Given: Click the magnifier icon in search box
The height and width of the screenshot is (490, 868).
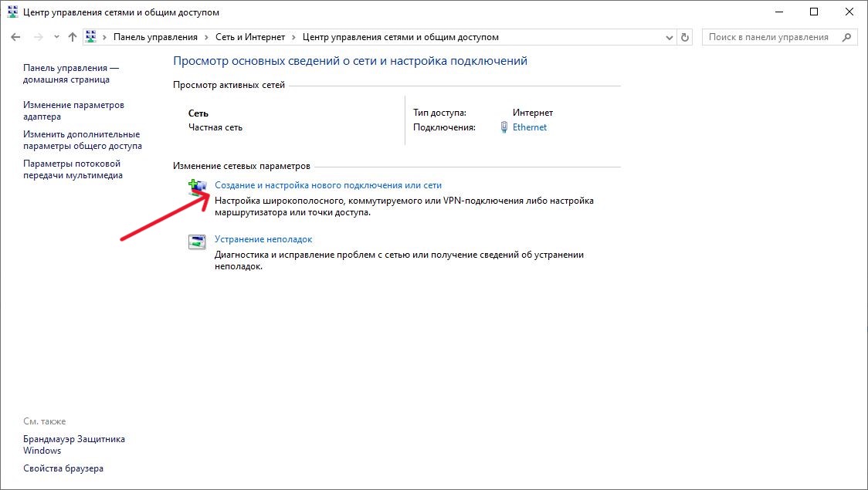Looking at the screenshot, I should point(847,37).
